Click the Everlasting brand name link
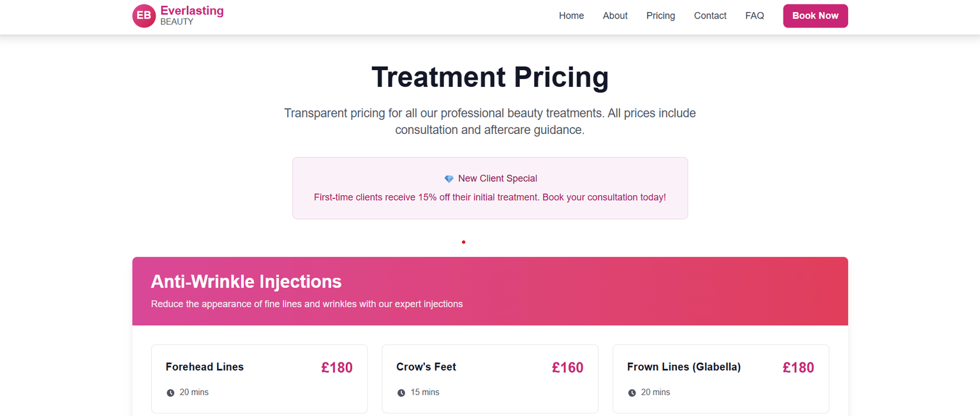 [x=192, y=11]
